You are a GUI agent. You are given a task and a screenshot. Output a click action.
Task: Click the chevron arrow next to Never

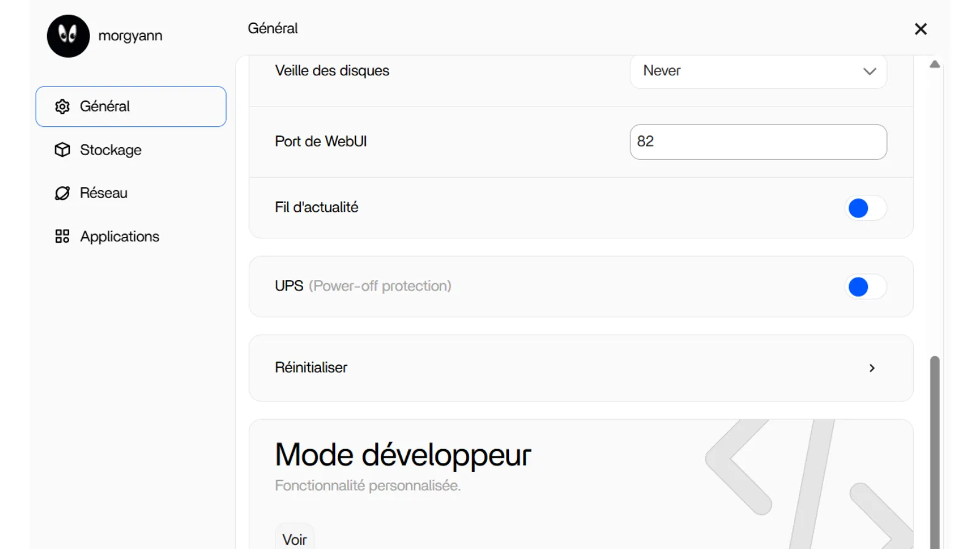[x=869, y=71]
